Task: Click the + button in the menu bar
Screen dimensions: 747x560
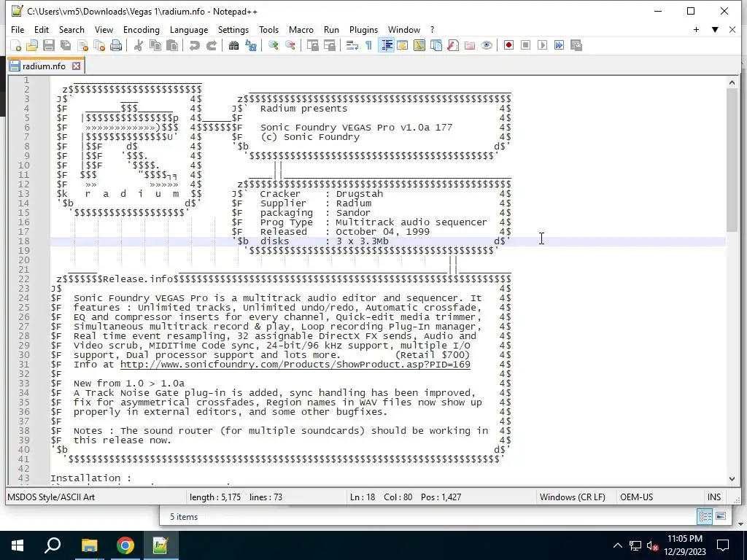Action: coord(696,29)
